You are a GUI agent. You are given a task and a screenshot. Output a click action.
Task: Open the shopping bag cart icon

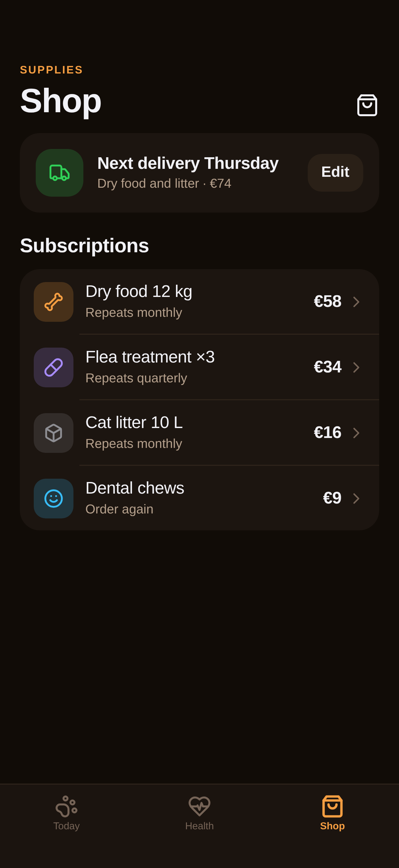(367, 106)
